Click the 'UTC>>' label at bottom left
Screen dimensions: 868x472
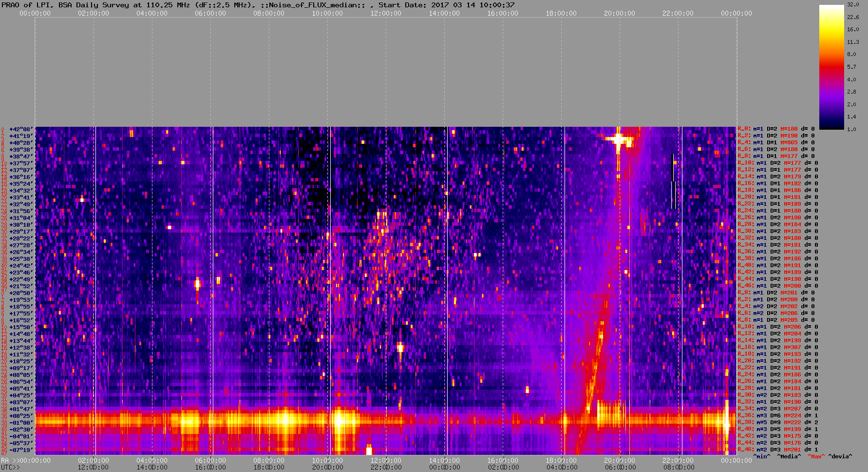coord(11,467)
